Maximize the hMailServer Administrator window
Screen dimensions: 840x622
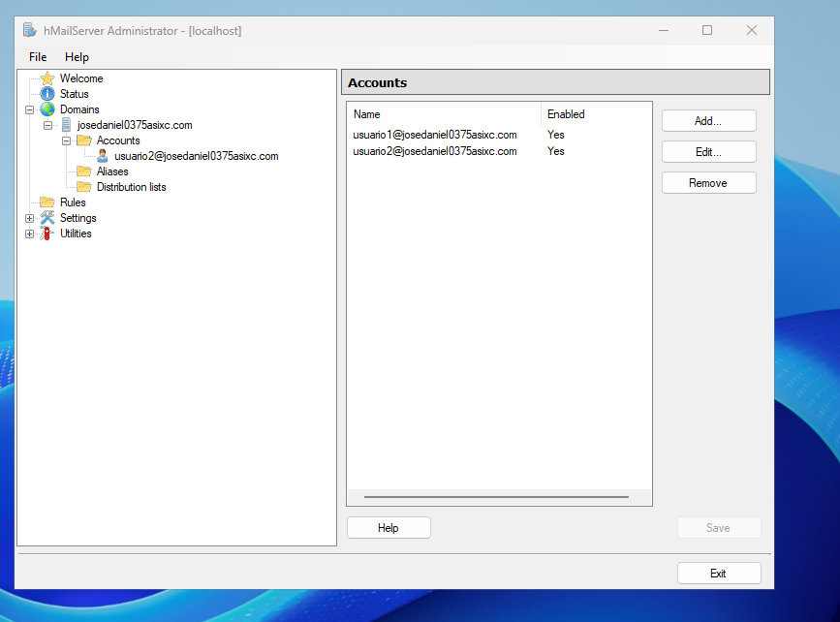pyautogui.click(x=707, y=31)
